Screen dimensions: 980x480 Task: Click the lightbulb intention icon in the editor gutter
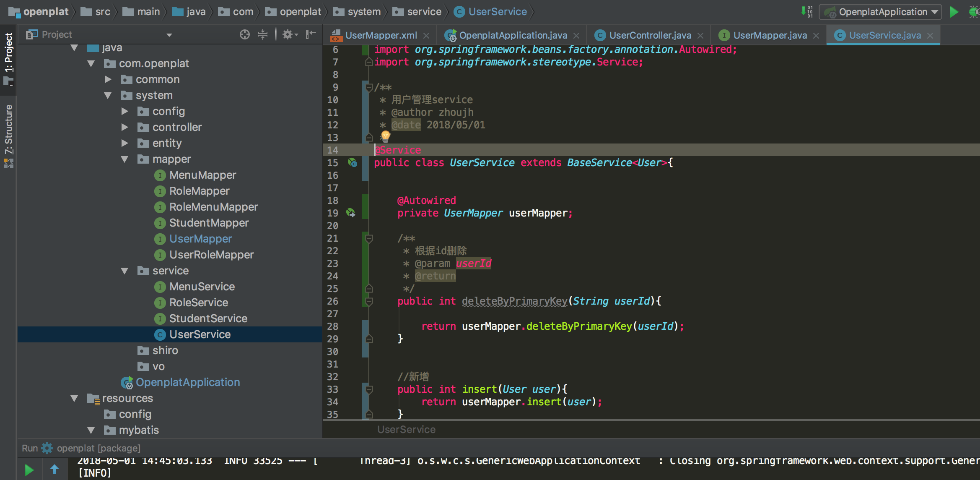tap(385, 137)
